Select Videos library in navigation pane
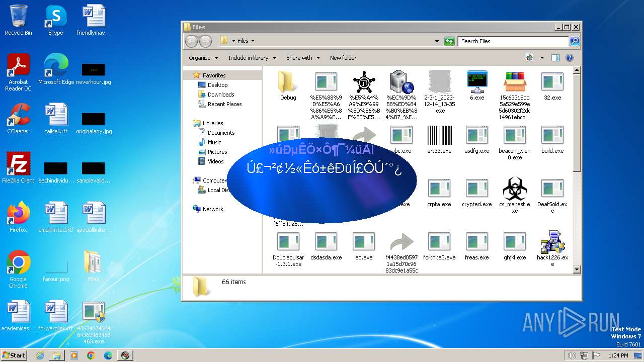The height and width of the screenshot is (362, 644). pos(215,161)
